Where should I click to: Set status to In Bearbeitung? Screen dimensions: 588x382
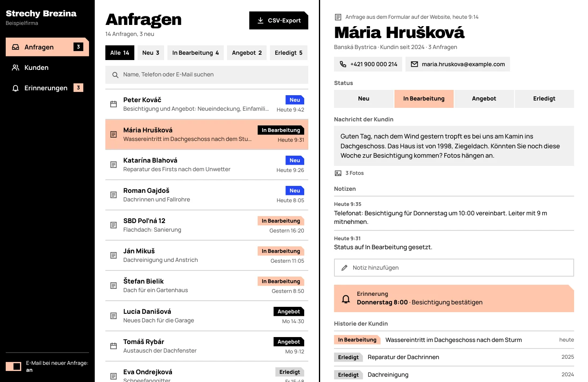point(424,99)
